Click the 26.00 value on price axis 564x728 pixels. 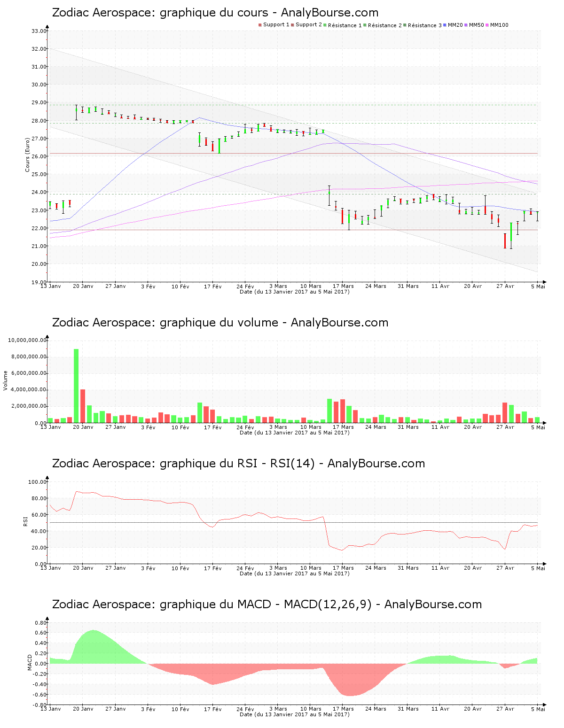[39, 156]
